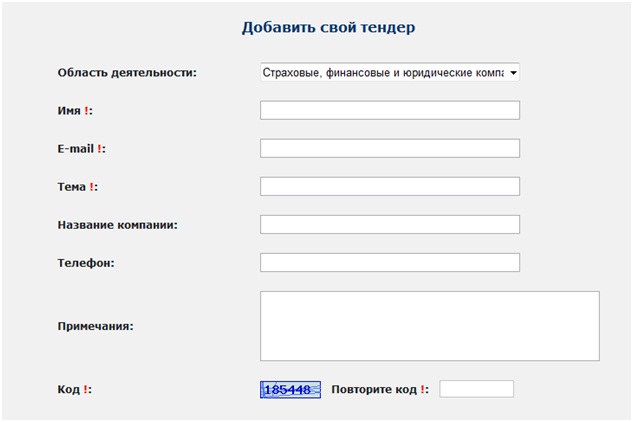Click the Примечания label
The image size is (634, 422).
click(95, 326)
